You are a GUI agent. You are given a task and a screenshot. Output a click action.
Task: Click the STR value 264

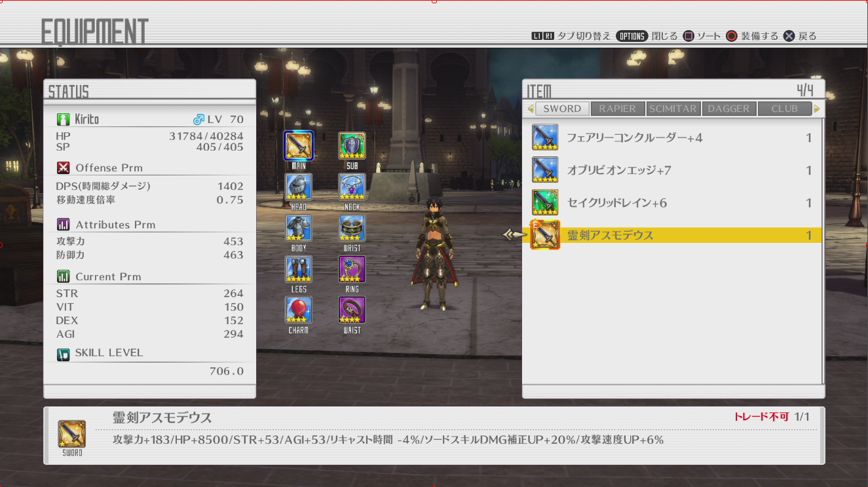[233, 294]
